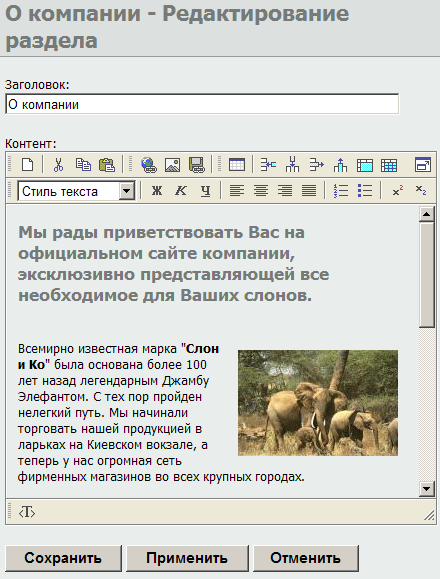The height and width of the screenshot is (579, 440).
Task: Insert table row above icon
Action: (x=340, y=165)
